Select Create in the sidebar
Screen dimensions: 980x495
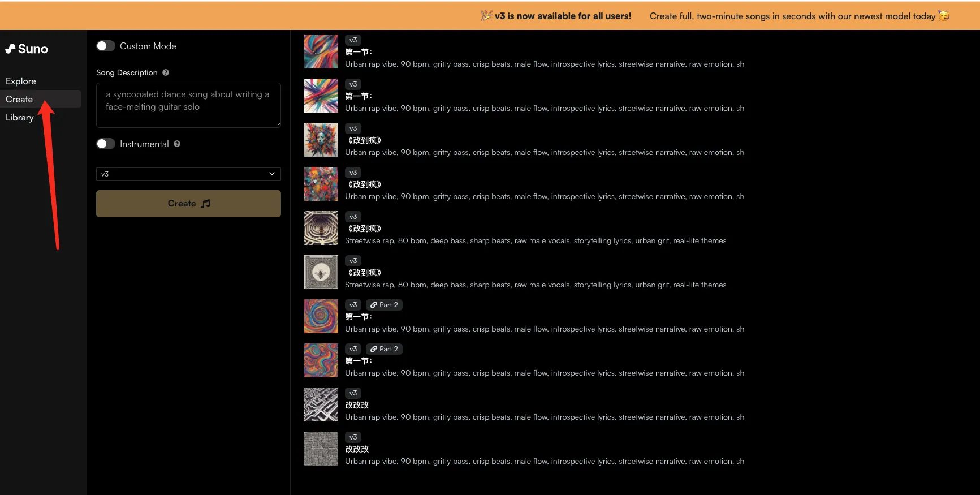point(19,99)
